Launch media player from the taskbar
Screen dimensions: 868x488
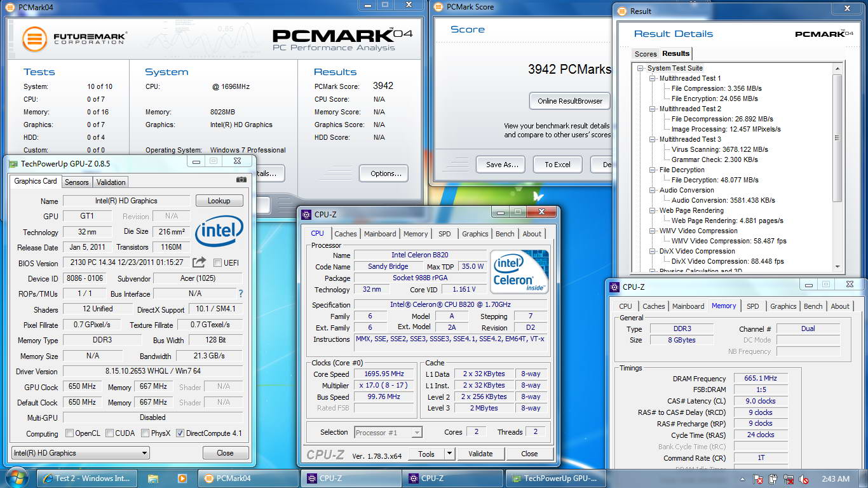(x=182, y=478)
